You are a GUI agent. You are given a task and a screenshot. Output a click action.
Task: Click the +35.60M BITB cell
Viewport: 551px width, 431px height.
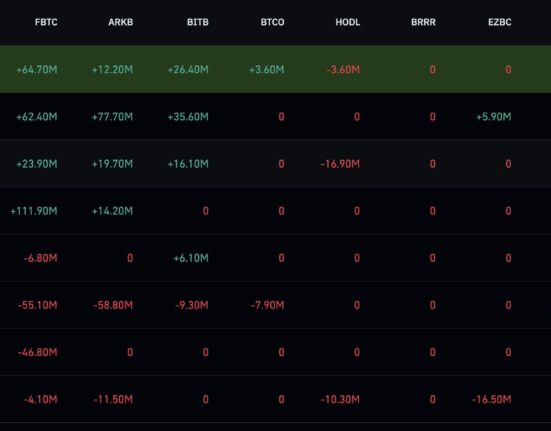click(x=188, y=117)
